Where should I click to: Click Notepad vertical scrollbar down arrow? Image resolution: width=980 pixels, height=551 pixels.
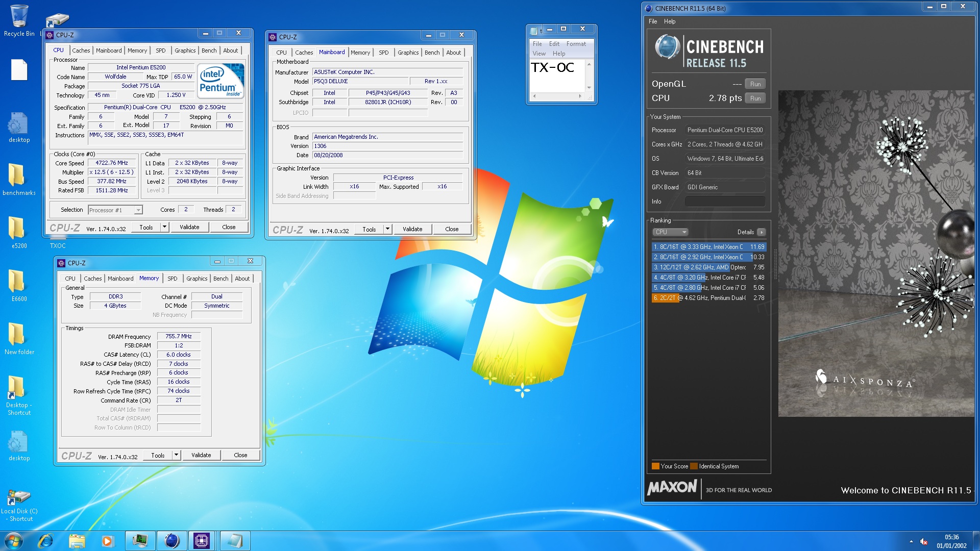589,88
